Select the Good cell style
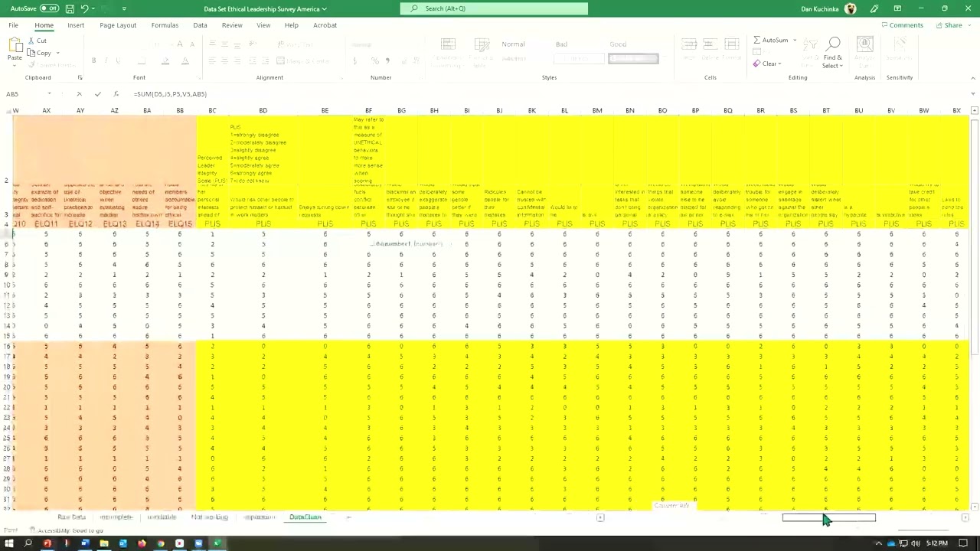This screenshot has height=551, width=980. click(618, 44)
